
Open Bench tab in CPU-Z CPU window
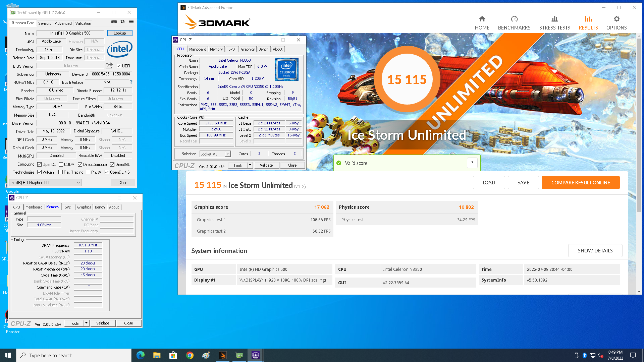tap(264, 49)
